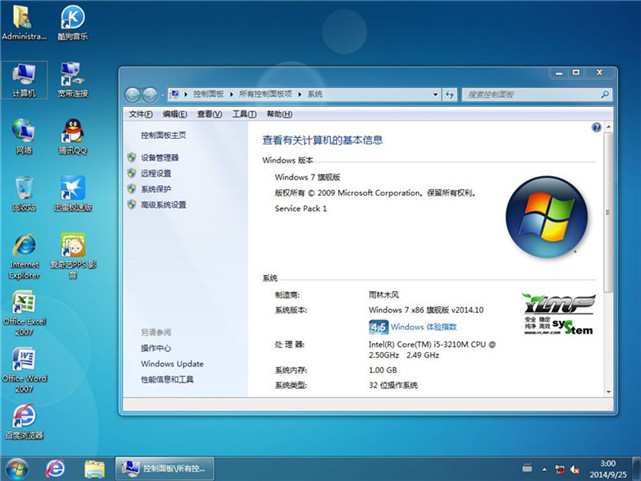This screenshot has width=641, height=481.
Task: Click the 回收站 recycle bin icon
Action: pyautogui.click(x=23, y=192)
